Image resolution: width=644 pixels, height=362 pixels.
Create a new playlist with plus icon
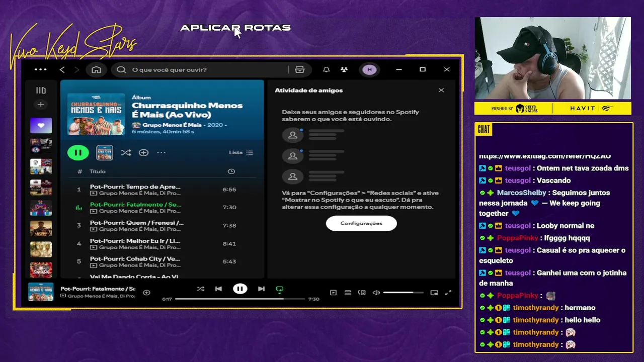pos(41,105)
